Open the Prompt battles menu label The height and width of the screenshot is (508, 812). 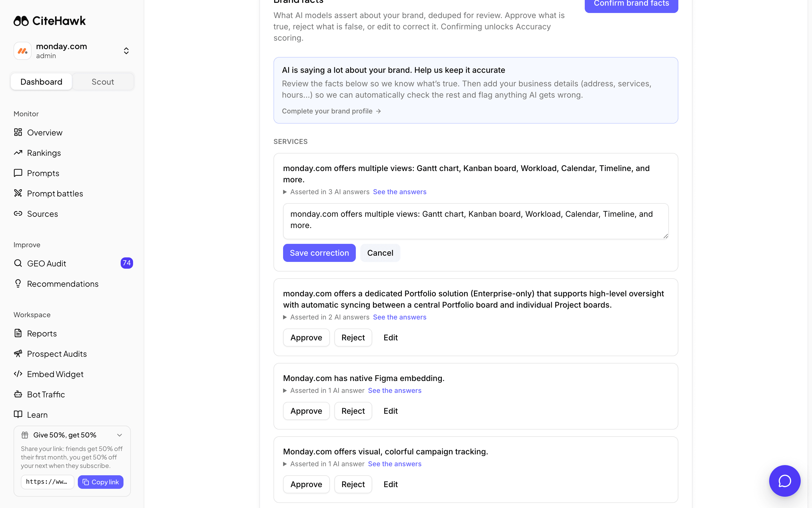[x=55, y=194]
